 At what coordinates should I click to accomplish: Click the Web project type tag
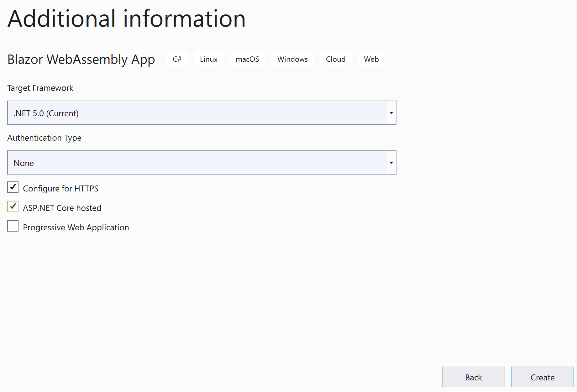click(371, 59)
